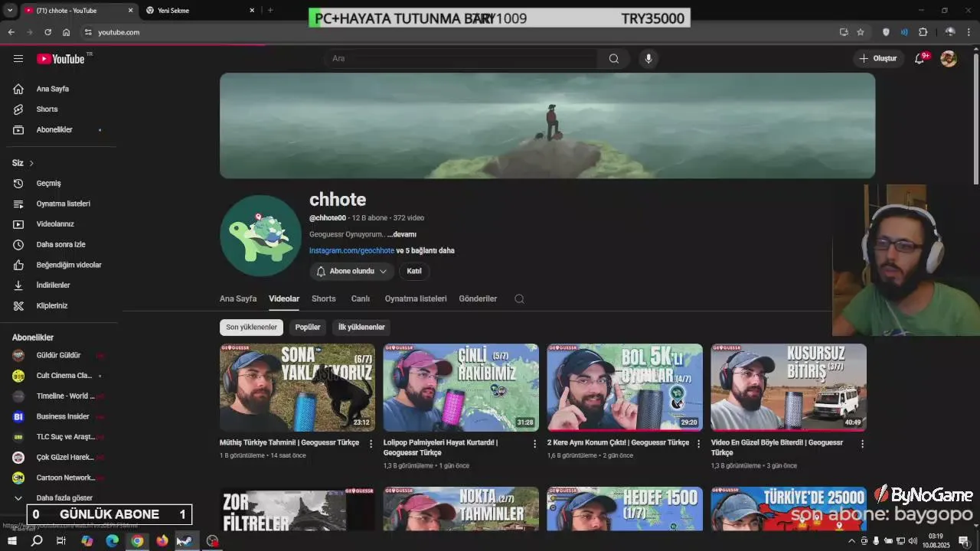The image size is (980, 551).
Task: Switch to Yeni Sekme browser tab
Action: click(x=199, y=11)
